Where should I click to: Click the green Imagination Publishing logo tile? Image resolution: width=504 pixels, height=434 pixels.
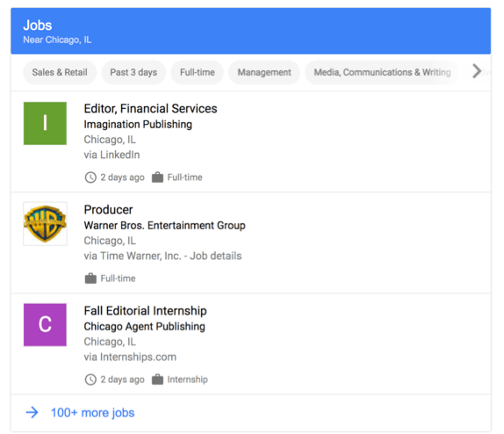click(45, 123)
